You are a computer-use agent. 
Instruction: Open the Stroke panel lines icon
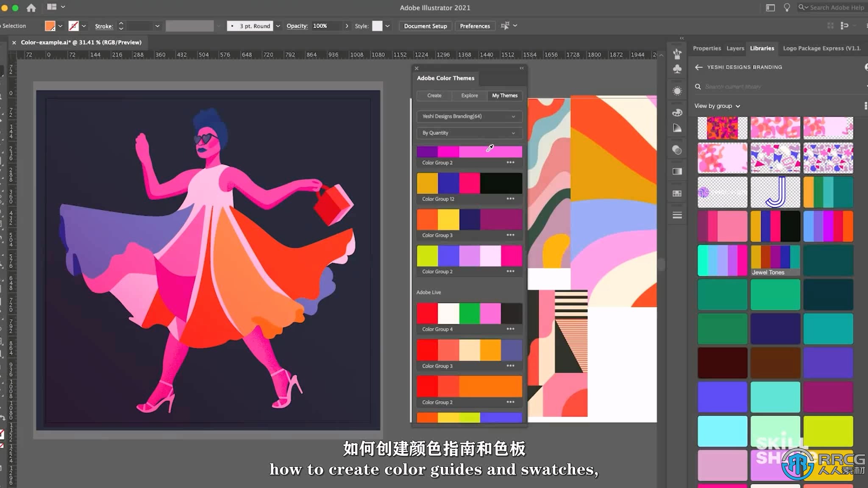tap(677, 215)
